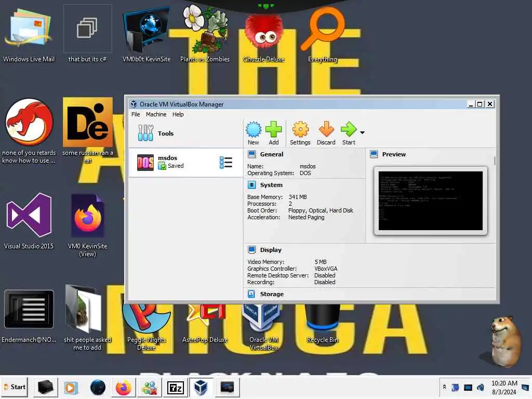Show hidden tray icons chevron
The width and height of the screenshot is (532, 399).
point(445,387)
